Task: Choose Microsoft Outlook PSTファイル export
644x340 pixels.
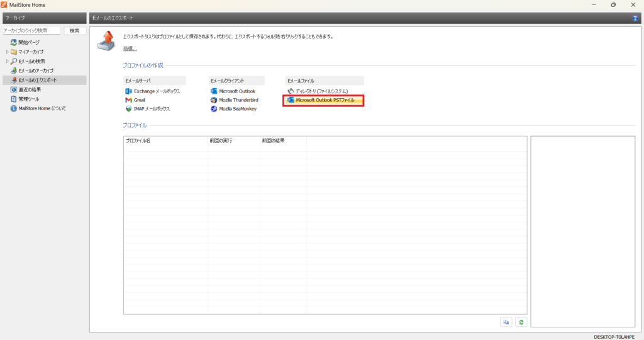Action: [x=325, y=100]
